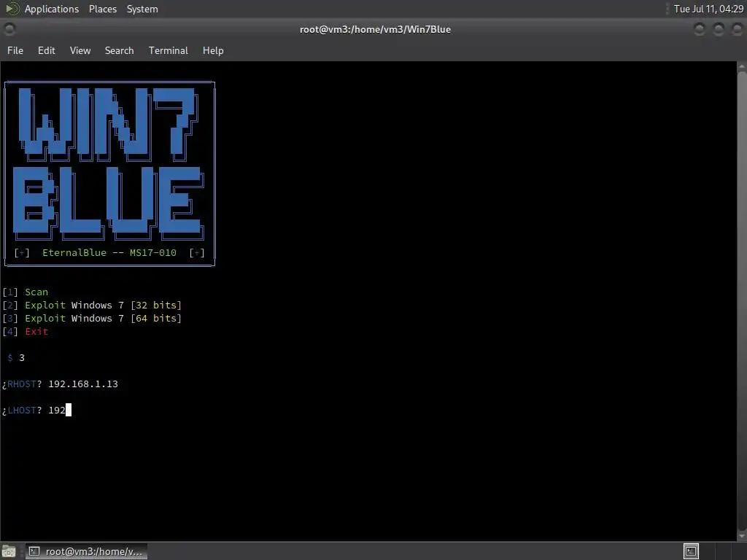
Task: Click the Parrot logo icon beside Applications
Action: (12, 9)
